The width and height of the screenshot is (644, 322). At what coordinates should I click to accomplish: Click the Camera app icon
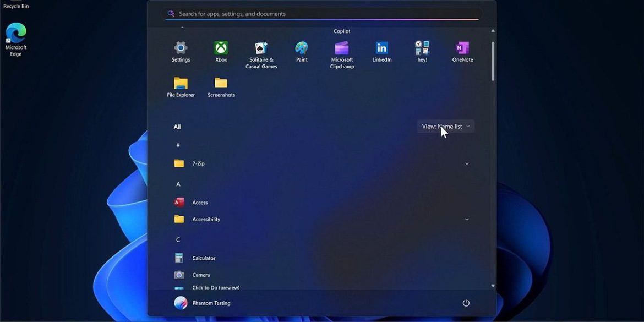point(179,275)
